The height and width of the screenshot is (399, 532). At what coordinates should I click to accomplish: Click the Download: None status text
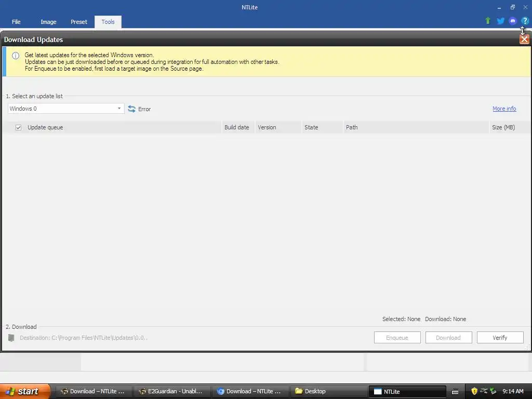(x=445, y=319)
